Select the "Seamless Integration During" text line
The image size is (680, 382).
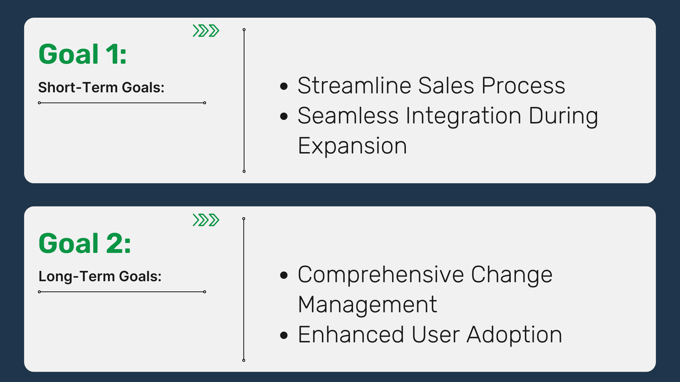[x=448, y=116]
